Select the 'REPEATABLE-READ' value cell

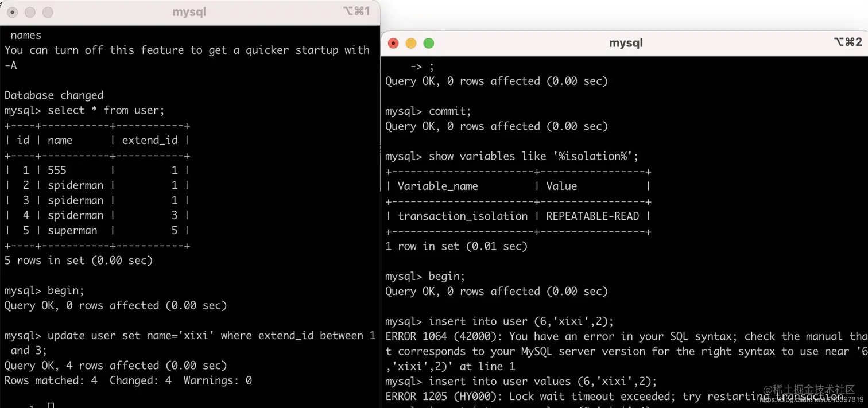tap(592, 216)
